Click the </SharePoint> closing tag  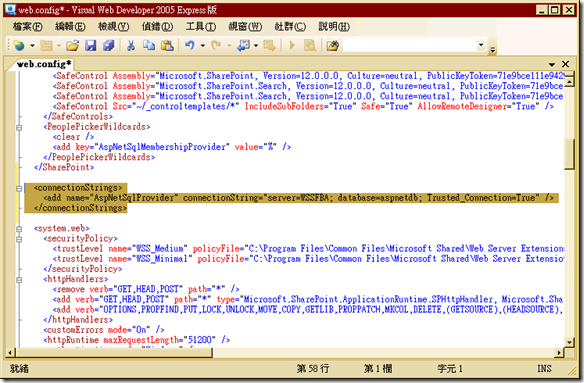[64, 167]
